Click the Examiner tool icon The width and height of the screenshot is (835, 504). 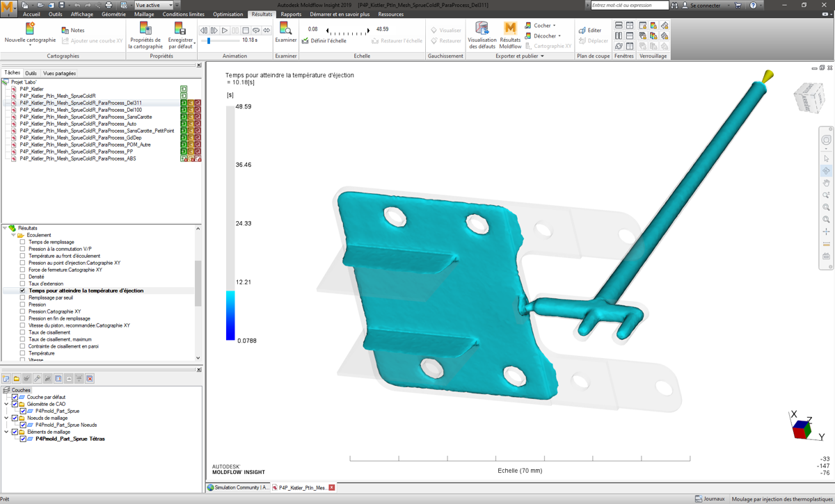click(285, 29)
